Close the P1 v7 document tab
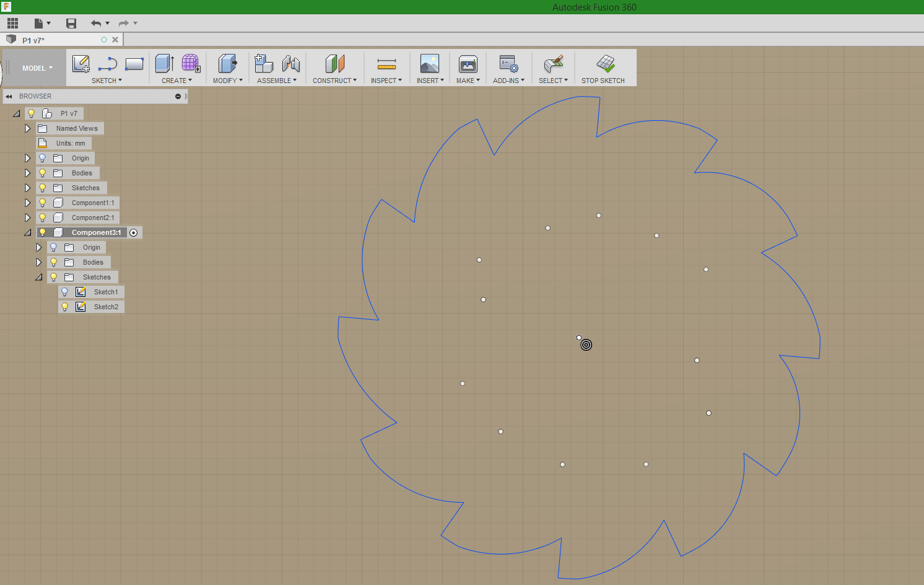This screenshot has width=924, height=585. [x=115, y=40]
